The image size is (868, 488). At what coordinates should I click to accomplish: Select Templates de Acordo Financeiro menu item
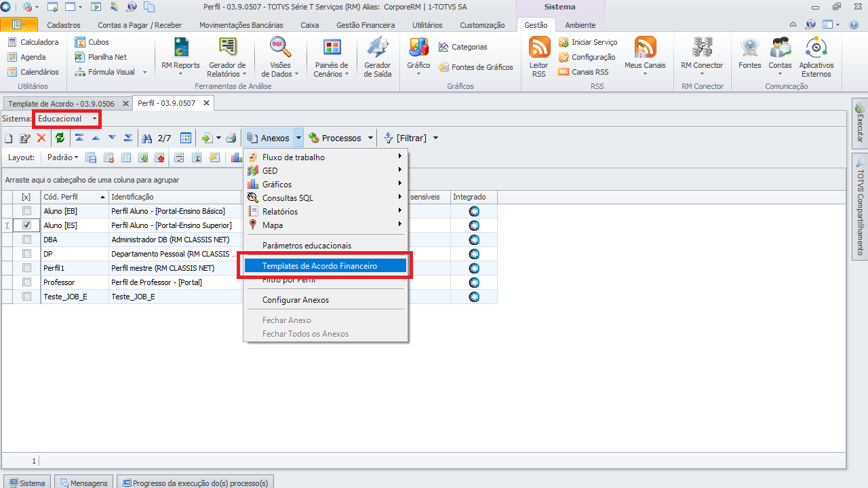pyautogui.click(x=325, y=266)
